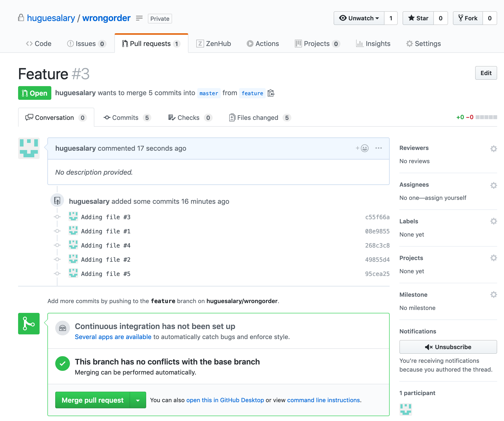The image size is (504, 421).
Task: Fork the repository
Action: [468, 18]
